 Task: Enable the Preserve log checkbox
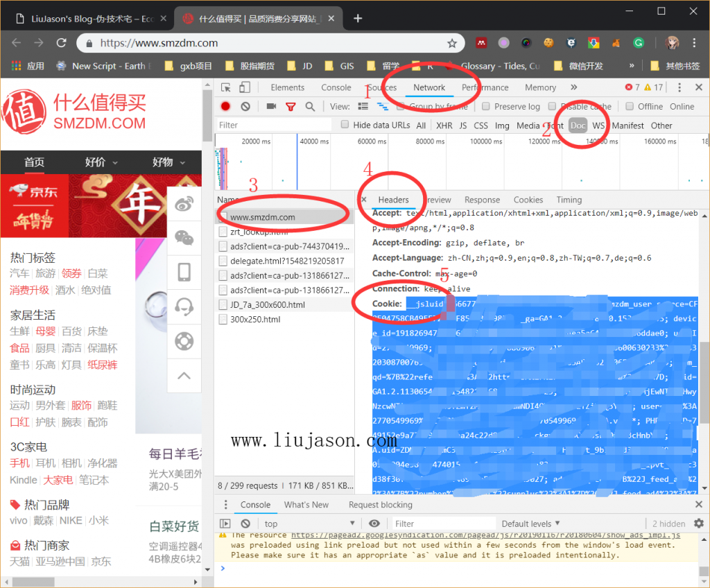(486, 106)
